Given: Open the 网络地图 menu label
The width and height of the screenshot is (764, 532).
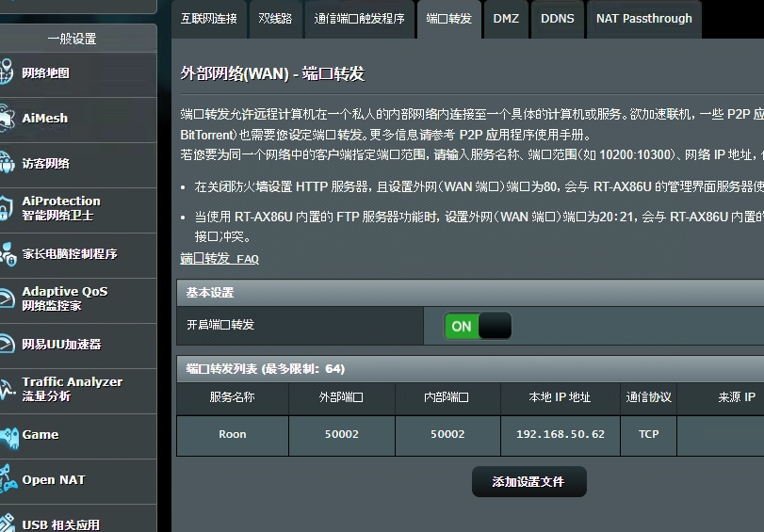Looking at the screenshot, I should pos(46,73).
